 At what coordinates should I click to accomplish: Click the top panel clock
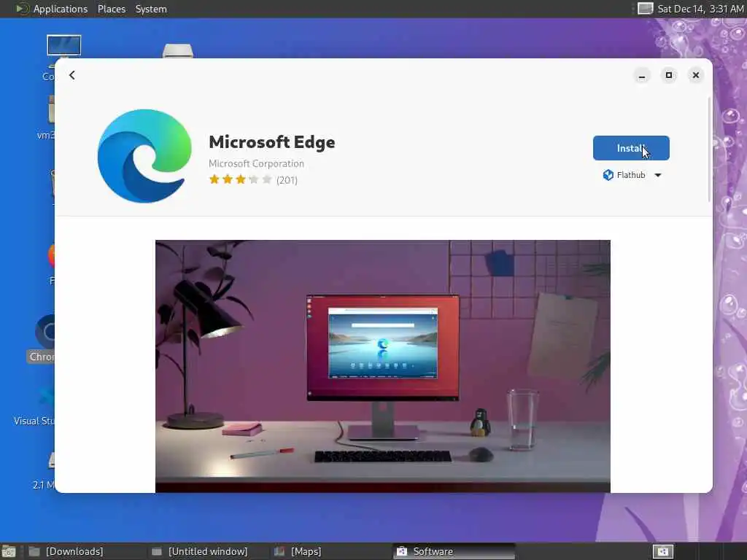tap(700, 9)
